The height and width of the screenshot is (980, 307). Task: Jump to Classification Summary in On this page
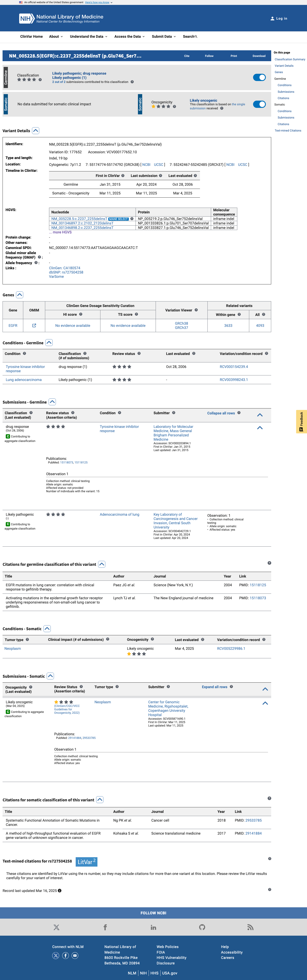(x=290, y=59)
